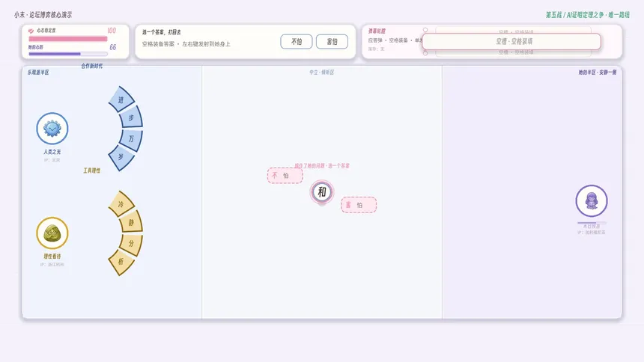The height and width of the screenshot is (362, 644).
Task: Click the blue 步 shield tile
Action: 131,117
